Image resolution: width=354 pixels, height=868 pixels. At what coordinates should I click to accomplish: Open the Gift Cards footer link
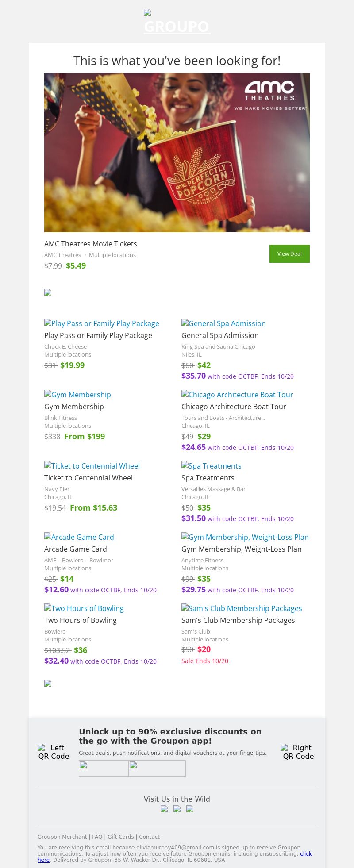tap(120, 837)
